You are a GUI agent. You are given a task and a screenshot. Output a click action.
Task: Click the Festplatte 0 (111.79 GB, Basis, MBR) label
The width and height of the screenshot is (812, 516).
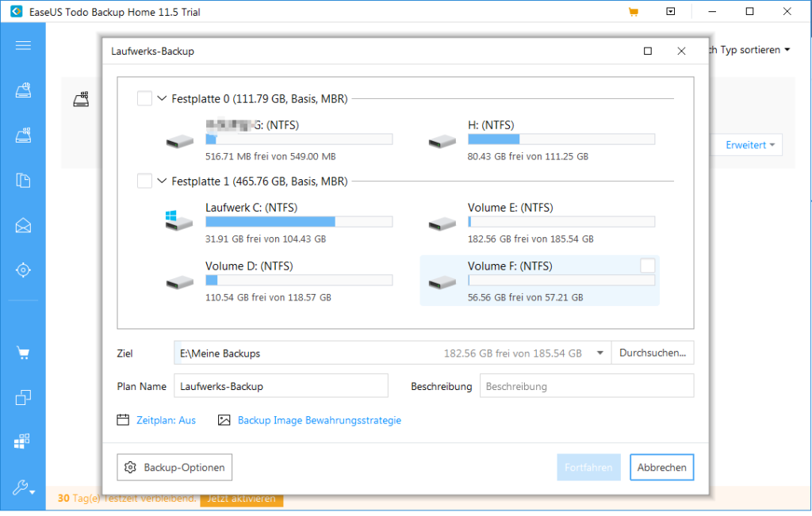(259, 99)
